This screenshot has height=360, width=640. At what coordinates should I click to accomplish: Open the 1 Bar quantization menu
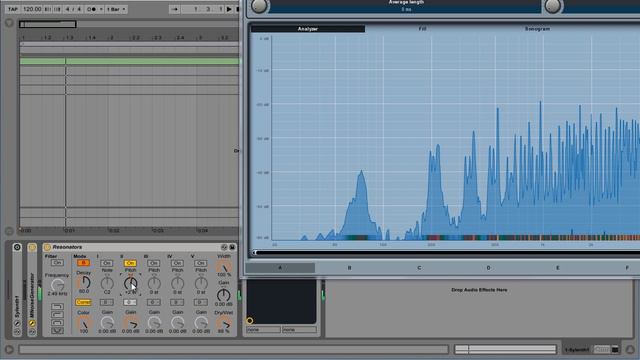(116, 9)
